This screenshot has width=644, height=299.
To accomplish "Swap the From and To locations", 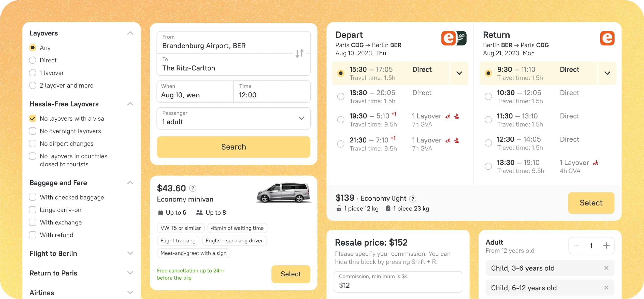I will (x=299, y=53).
